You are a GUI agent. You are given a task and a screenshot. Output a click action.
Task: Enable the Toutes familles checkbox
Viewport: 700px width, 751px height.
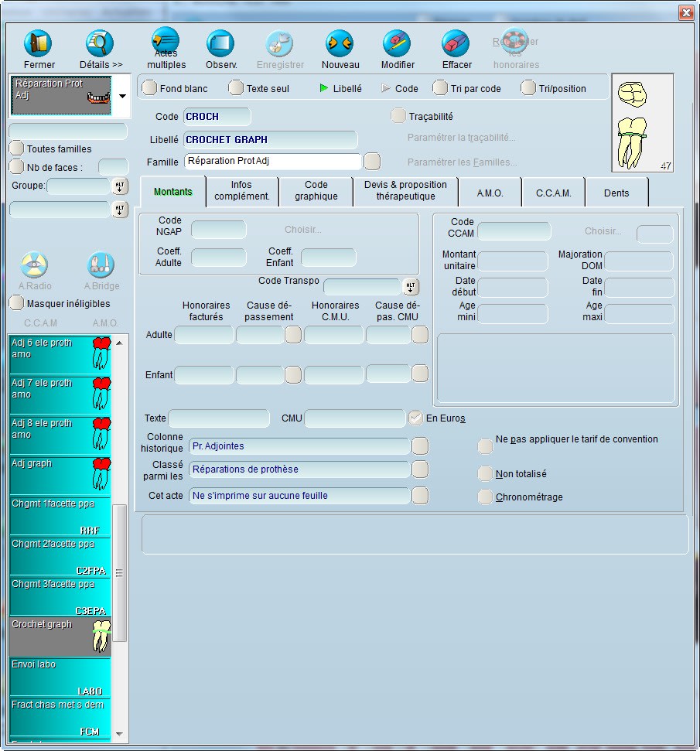[x=16, y=148]
